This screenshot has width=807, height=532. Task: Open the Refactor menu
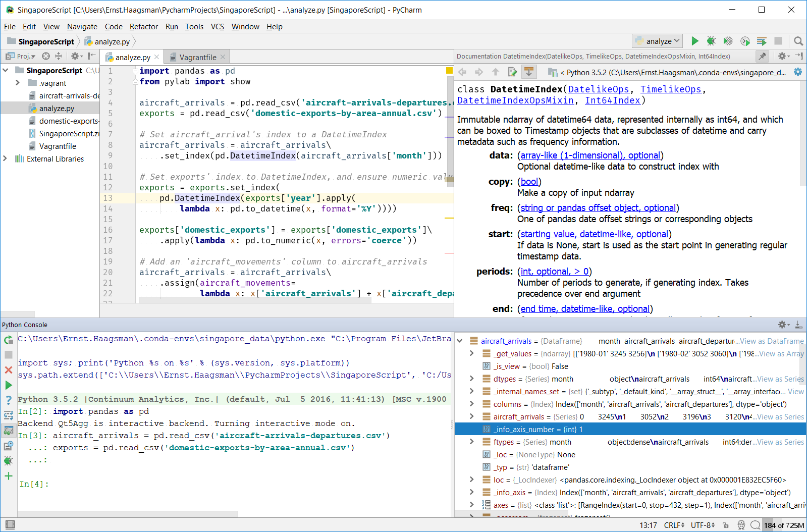pos(144,27)
